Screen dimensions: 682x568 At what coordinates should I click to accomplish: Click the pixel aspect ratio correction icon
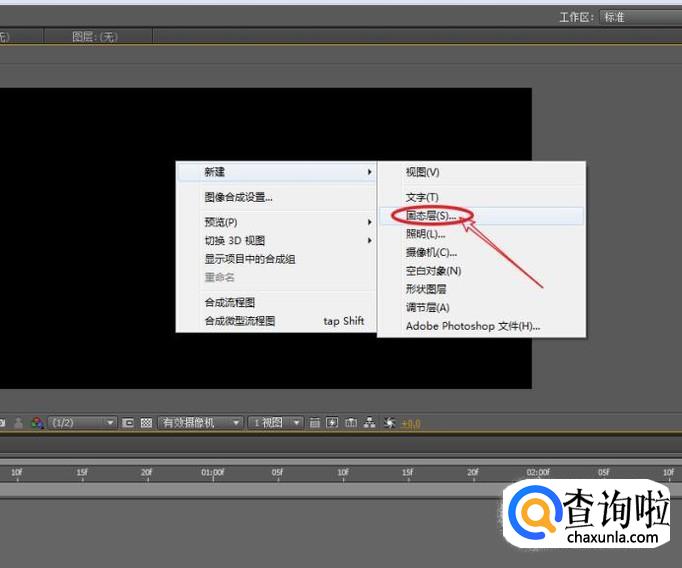pos(316,423)
